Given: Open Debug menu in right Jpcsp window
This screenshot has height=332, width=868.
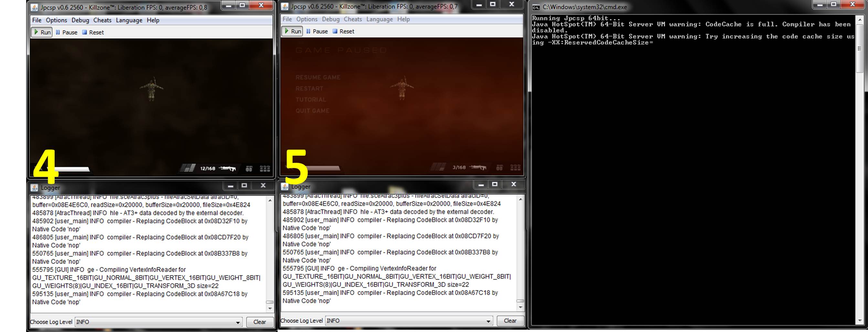Looking at the screenshot, I should coord(331,19).
